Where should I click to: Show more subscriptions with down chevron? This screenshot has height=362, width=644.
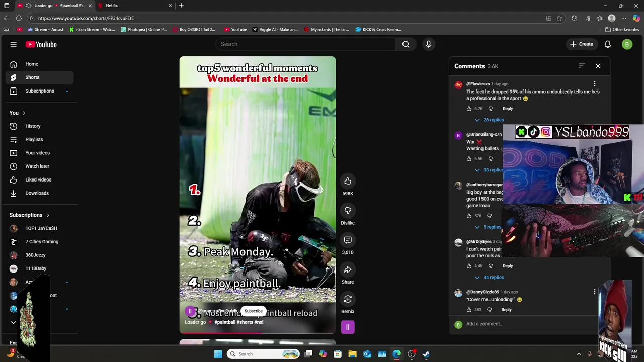[14, 322]
